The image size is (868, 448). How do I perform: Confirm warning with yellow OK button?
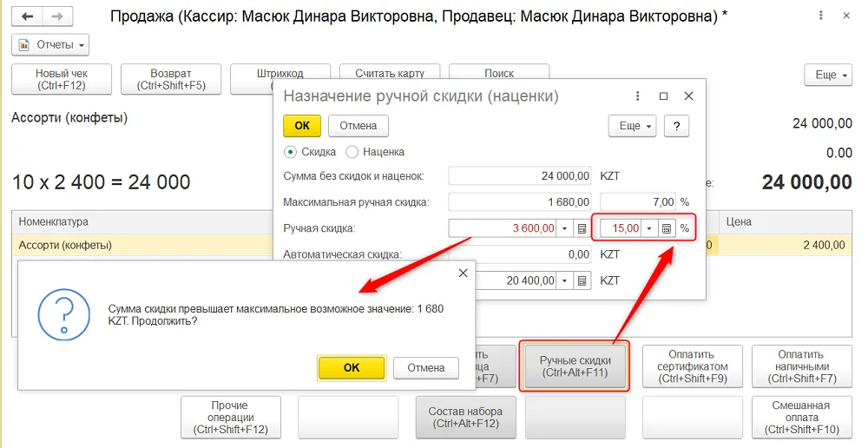352,368
